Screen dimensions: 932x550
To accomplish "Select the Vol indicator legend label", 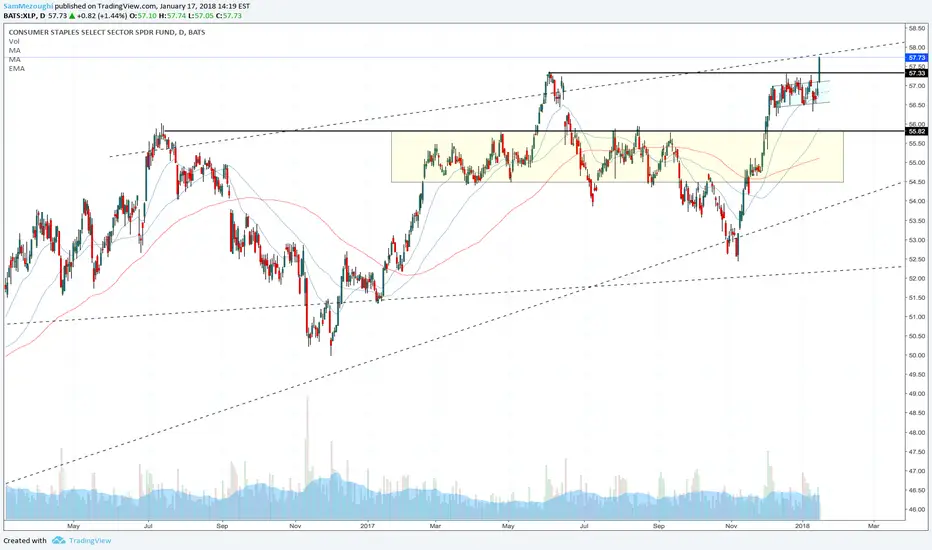I will pyautogui.click(x=14, y=42).
